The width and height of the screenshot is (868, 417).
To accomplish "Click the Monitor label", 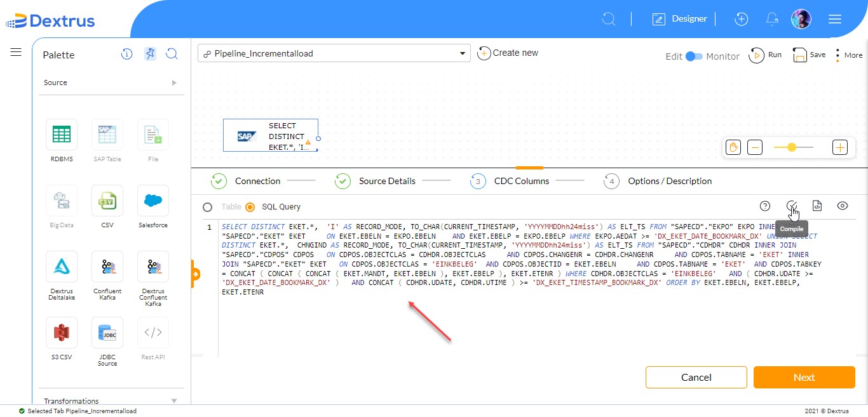I will (723, 56).
